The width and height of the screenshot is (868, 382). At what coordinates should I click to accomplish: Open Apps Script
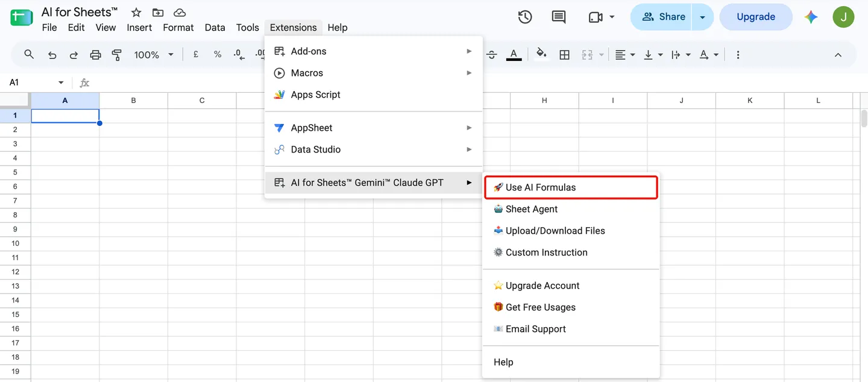tap(374, 95)
